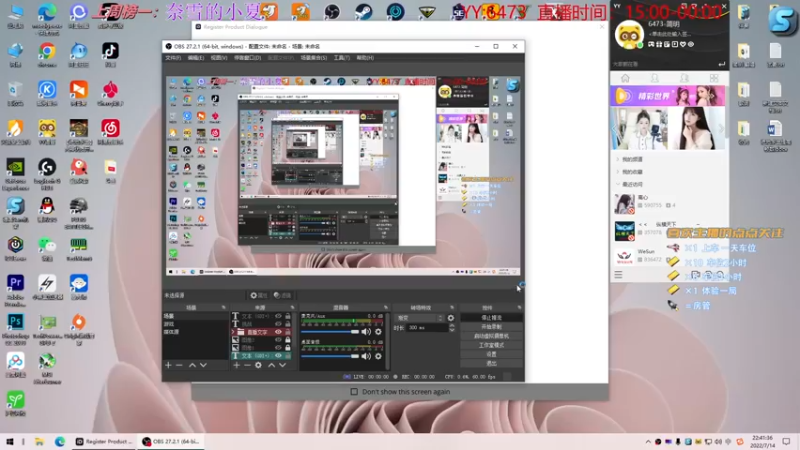Open QQ penguin desktop shortcut
Screen dimensions: 800x450
[47, 209]
